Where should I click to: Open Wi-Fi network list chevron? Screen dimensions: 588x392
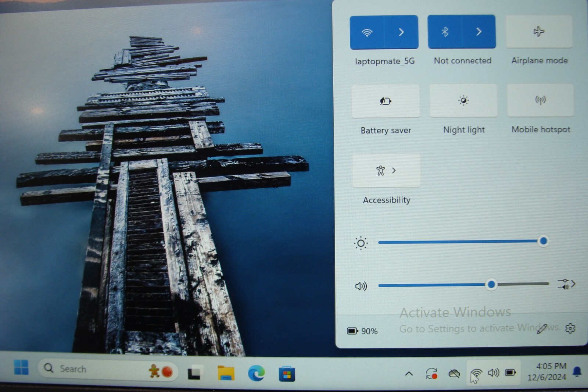[401, 32]
